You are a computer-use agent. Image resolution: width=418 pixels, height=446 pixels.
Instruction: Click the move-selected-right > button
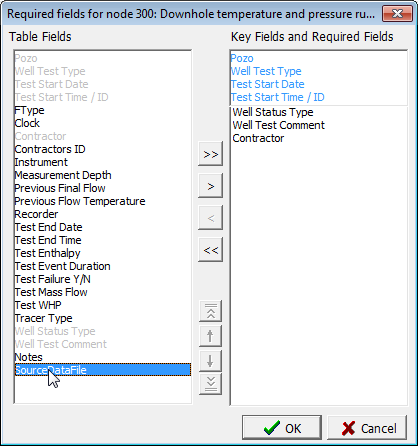coord(210,186)
